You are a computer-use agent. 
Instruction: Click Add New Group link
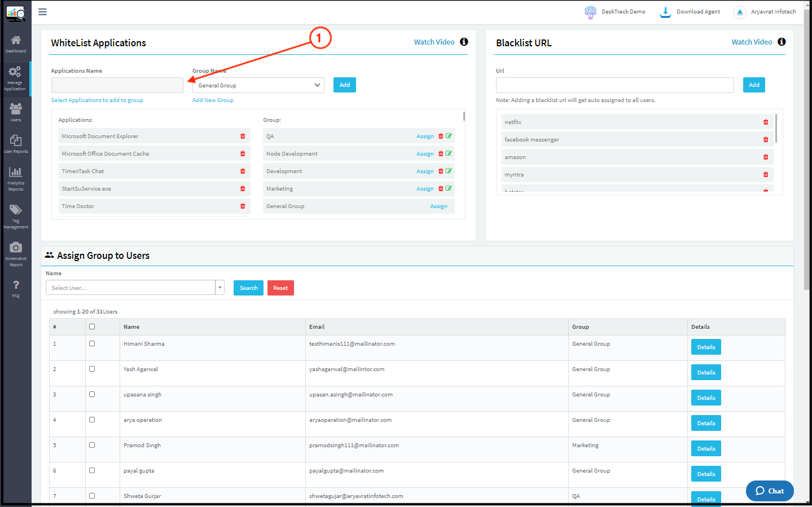tap(213, 100)
